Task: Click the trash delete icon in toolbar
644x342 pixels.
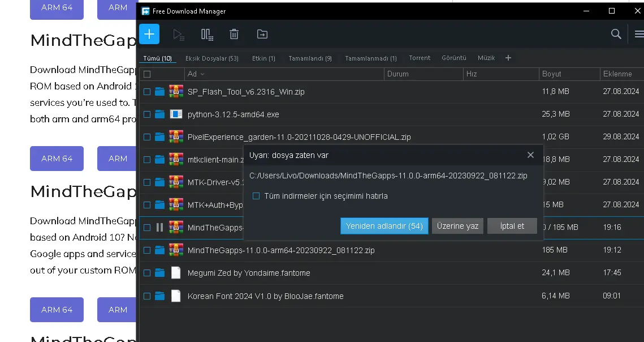Action: [234, 34]
